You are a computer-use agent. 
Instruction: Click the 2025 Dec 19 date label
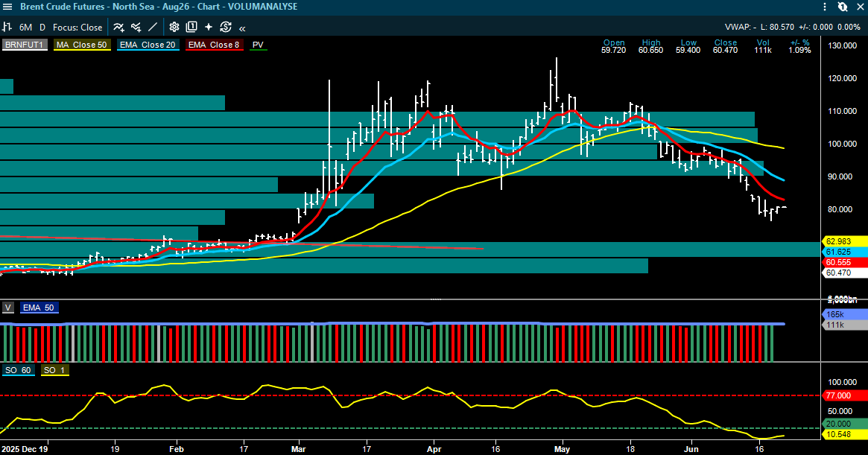point(25,449)
